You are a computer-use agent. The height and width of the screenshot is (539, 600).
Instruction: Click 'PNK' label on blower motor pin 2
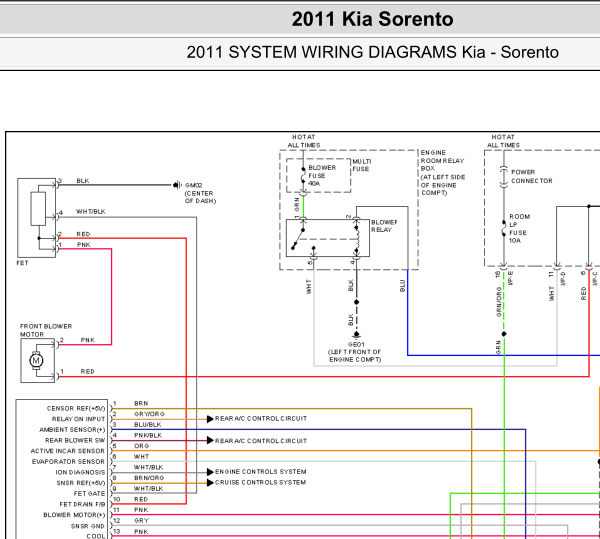click(x=88, y=340)
